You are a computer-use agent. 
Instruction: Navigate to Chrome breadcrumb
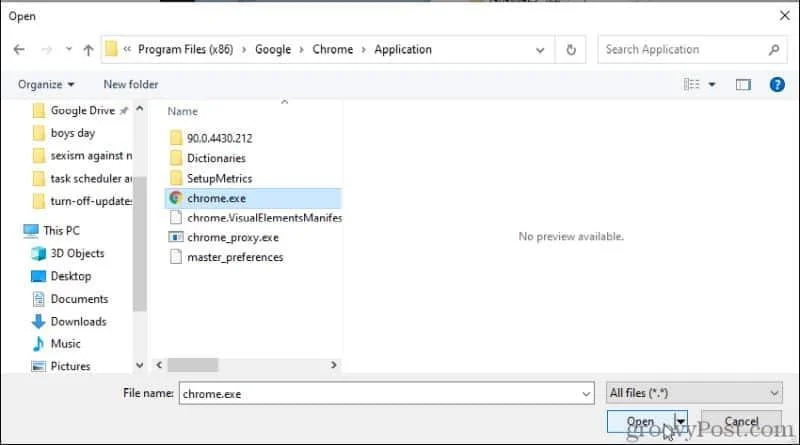333,50
